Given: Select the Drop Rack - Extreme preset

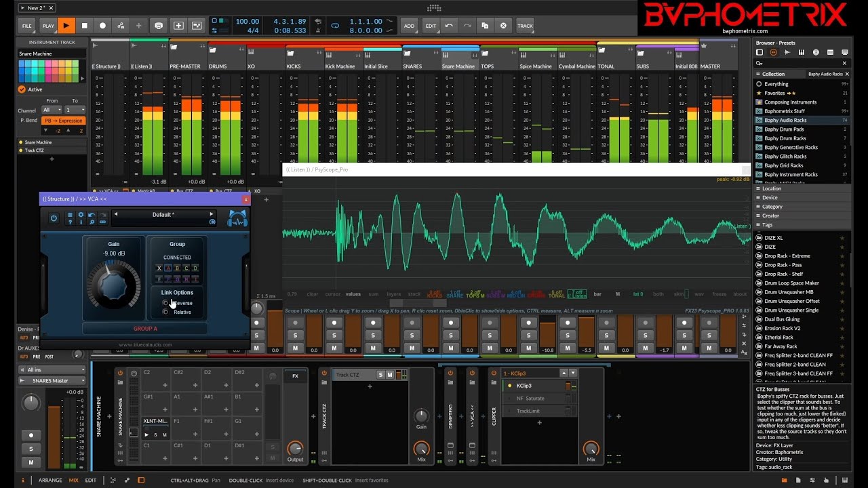Looking at the screenshot, I should tap(787, 256).
